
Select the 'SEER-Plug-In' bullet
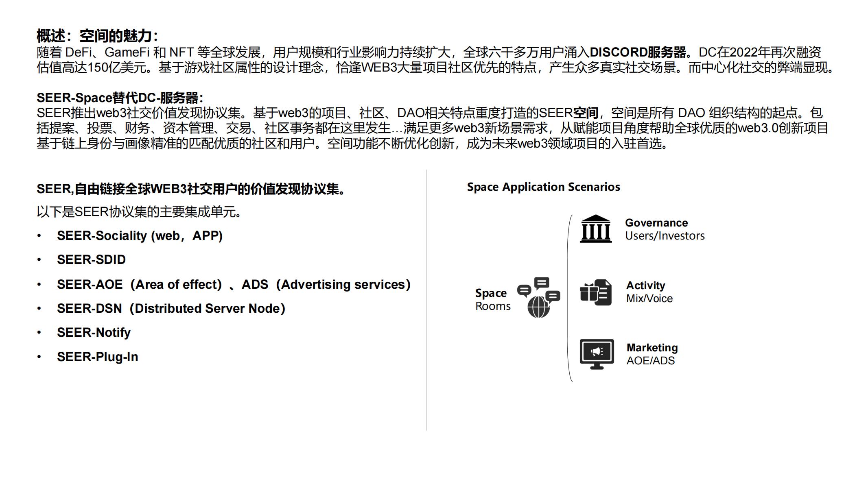coord(97,357)
